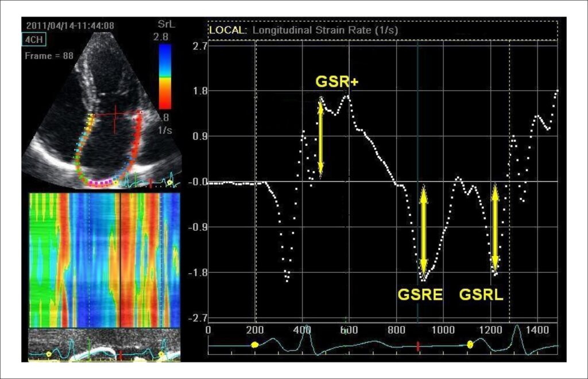Click the positive 1.8 y-axis value
Image resolution: width=588 pixels, height=379 pixels.
click(199, 91)
